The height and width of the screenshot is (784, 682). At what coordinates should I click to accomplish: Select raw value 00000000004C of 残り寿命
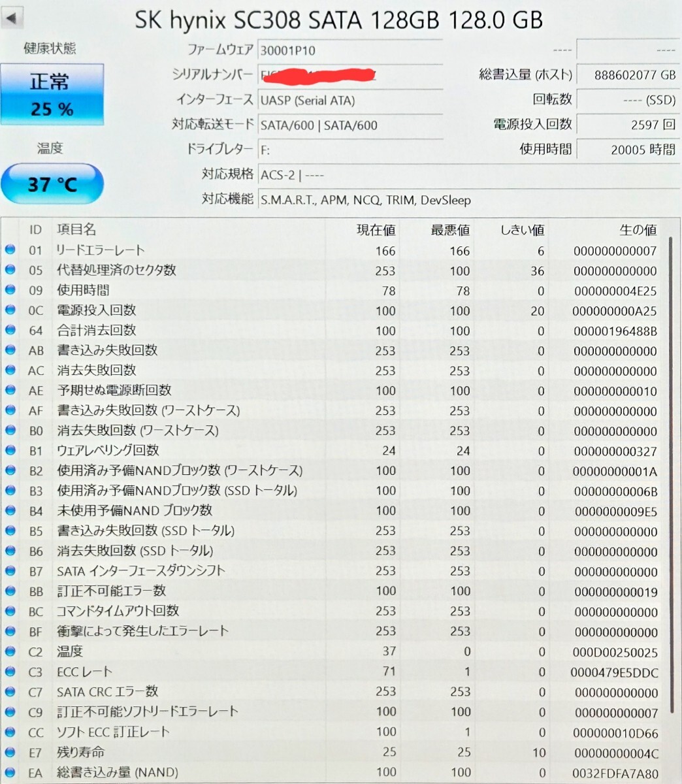coord(615,753)
